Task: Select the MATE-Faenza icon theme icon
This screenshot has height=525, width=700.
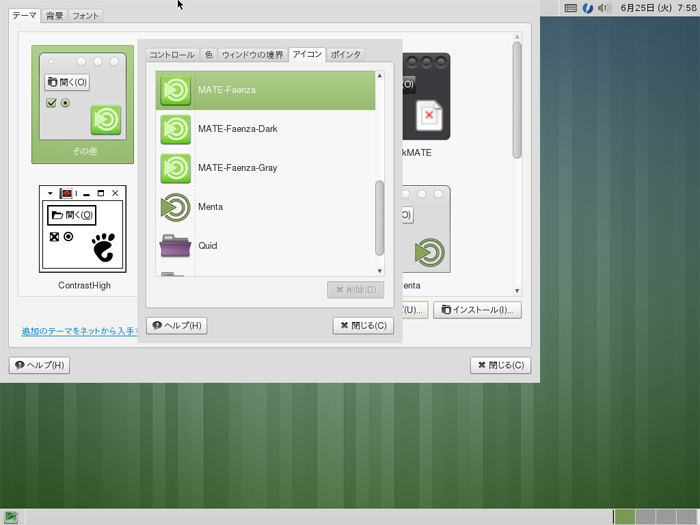Action: click(175, 90)
